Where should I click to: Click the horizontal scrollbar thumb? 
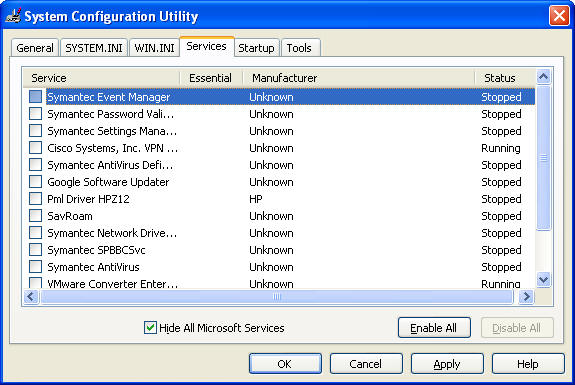tap(277, 296)
